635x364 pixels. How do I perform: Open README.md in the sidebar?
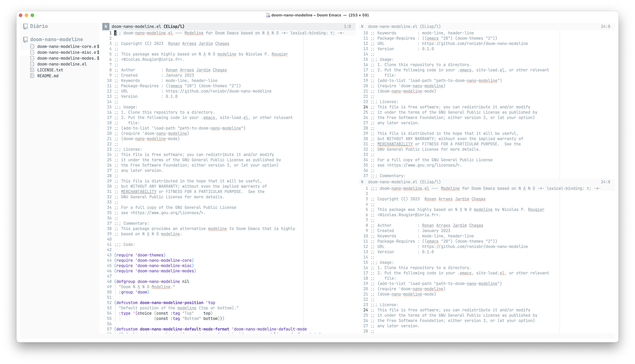pyautogui.click(x=48, y=76)
